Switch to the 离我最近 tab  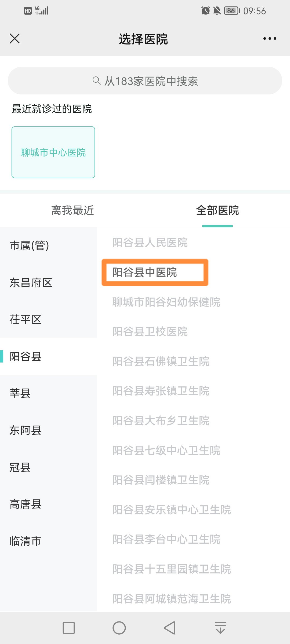73,210
